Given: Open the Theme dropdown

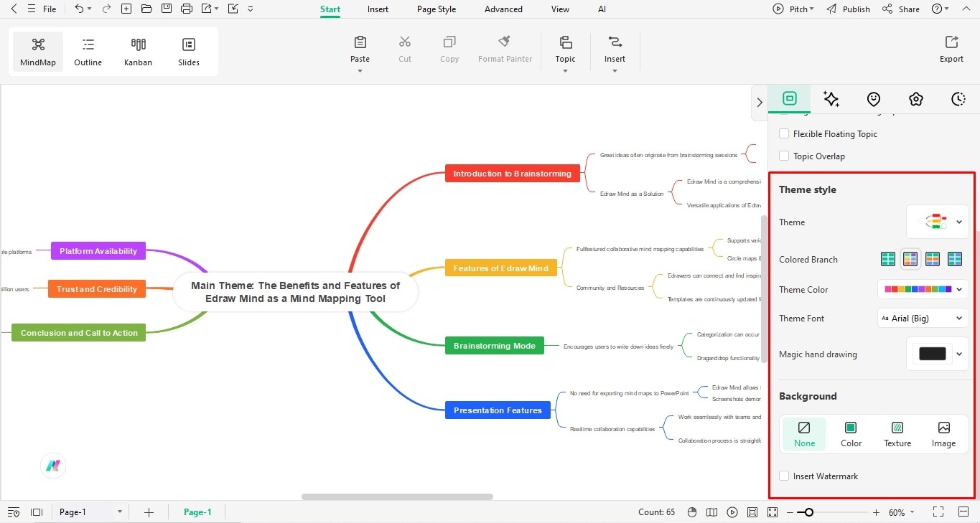Looking at the screenshot, I should click(938, 222).
